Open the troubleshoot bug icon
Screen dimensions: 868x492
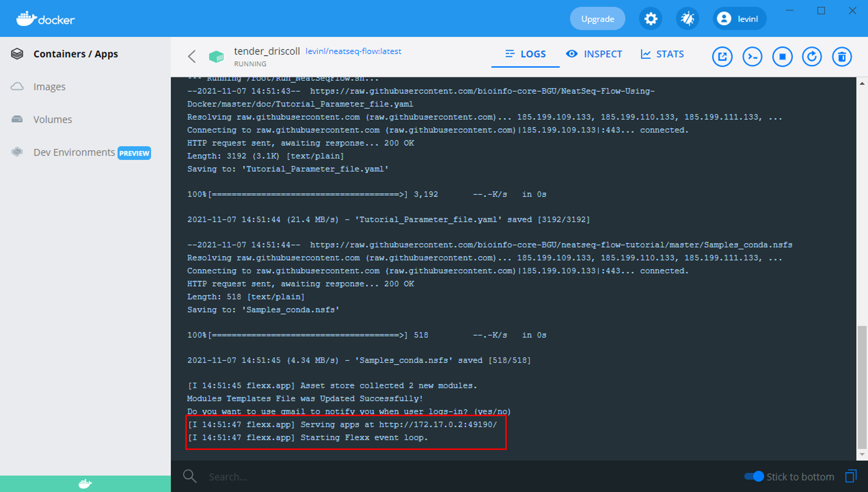687,19
